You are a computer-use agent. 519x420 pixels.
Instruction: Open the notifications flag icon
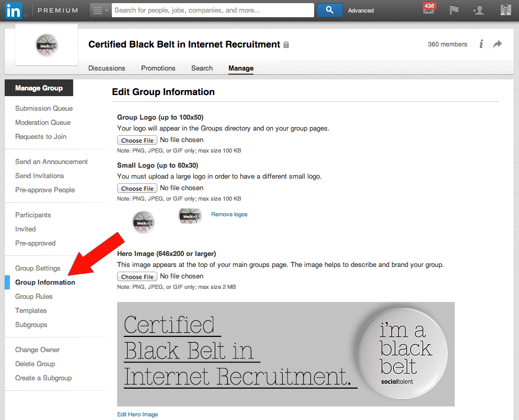(454, 10)
